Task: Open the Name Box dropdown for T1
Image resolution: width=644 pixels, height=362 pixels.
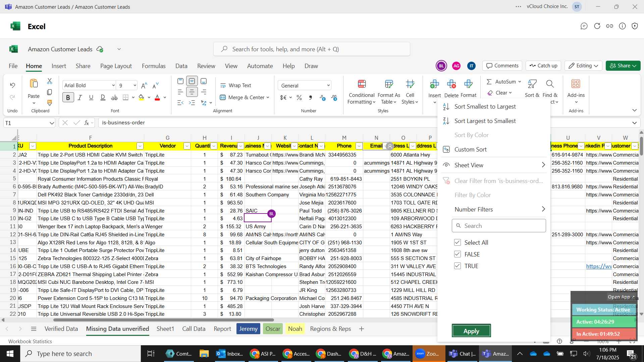Action: [52, 123]
